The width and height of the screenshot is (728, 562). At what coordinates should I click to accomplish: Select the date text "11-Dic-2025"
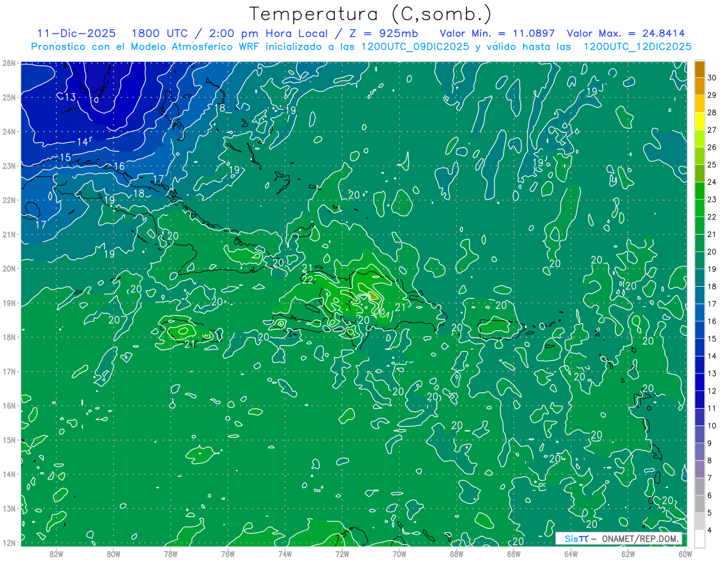click(76, 33)
